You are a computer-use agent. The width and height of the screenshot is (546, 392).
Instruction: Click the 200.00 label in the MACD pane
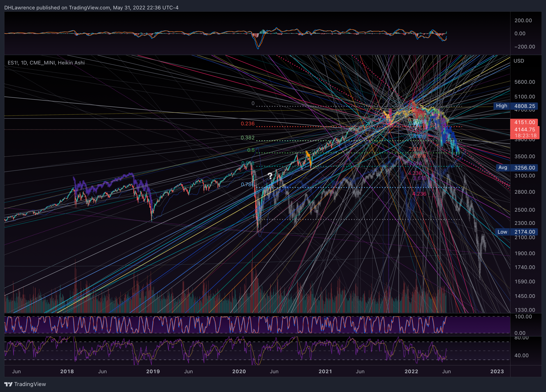tap(523, 20)
